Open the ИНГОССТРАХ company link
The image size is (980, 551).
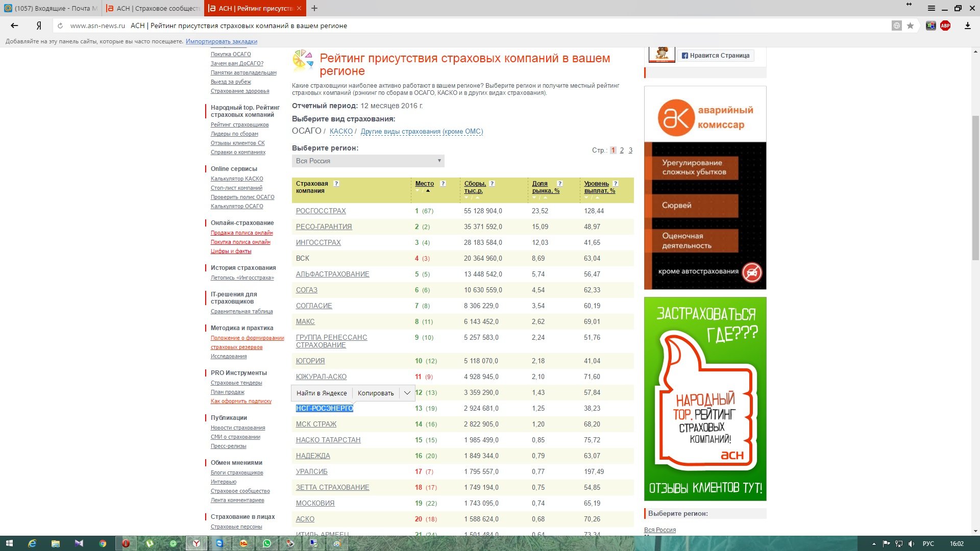pyautogui.click(x=318, y=242)
